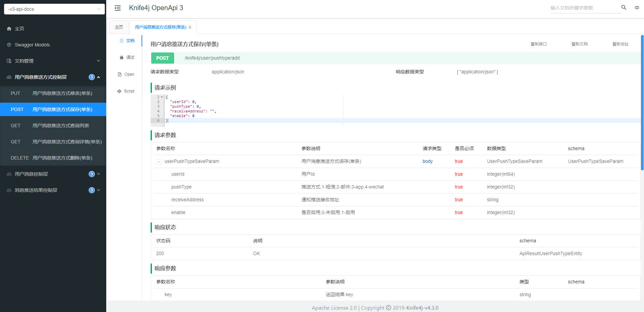The width and height of the screenshot is (644, 312).
Task: Click 复制地址 to copy the address
Action: 620,44
